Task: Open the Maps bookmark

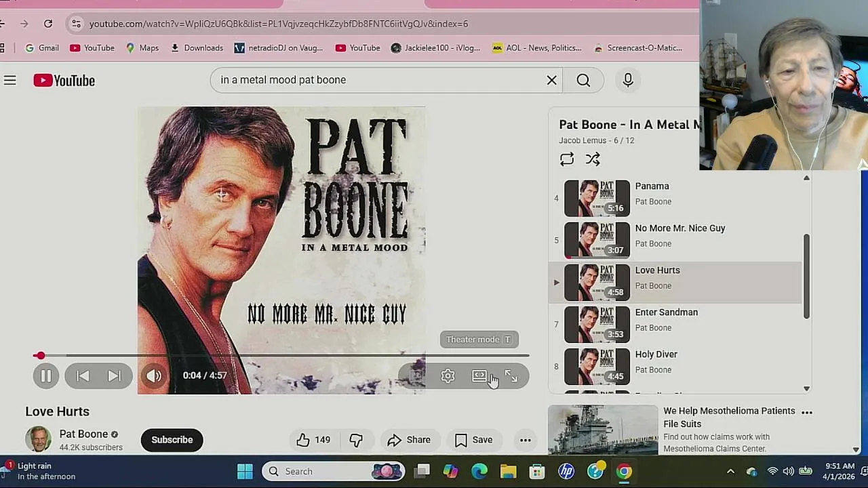Action: coord(142,48)
